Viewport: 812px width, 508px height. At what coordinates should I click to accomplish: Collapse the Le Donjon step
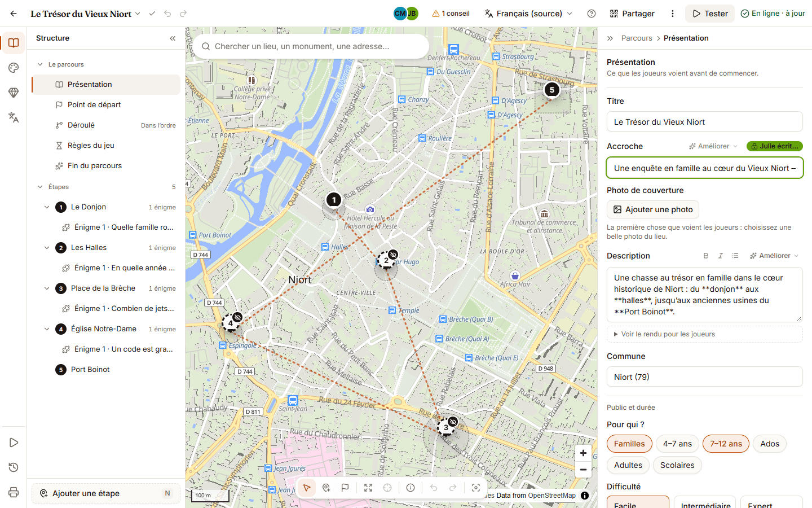[47, 207]
